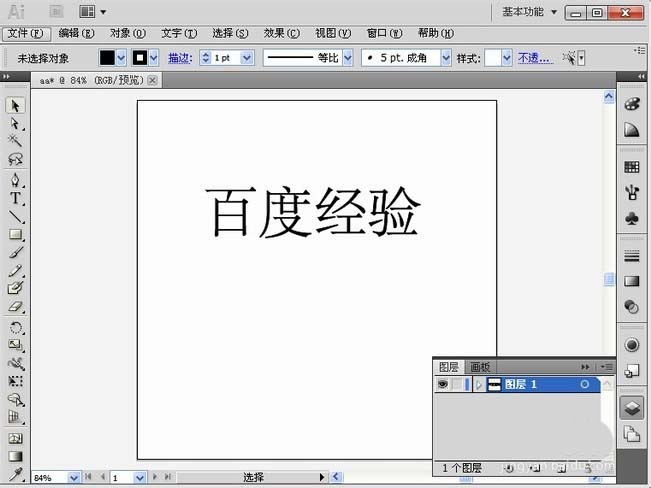Viewport: 651px width, 488px height.
Task: Expand 图层 1 disclosure triangle
Action: (x=478, y=385)
